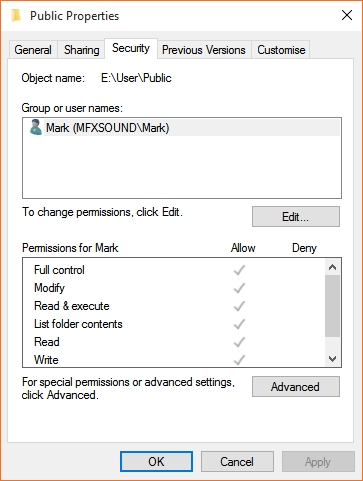This screenshot has height=481, width=363.
Task: Click the permissions list scrollbar thumb
Action: pos(332,306)
